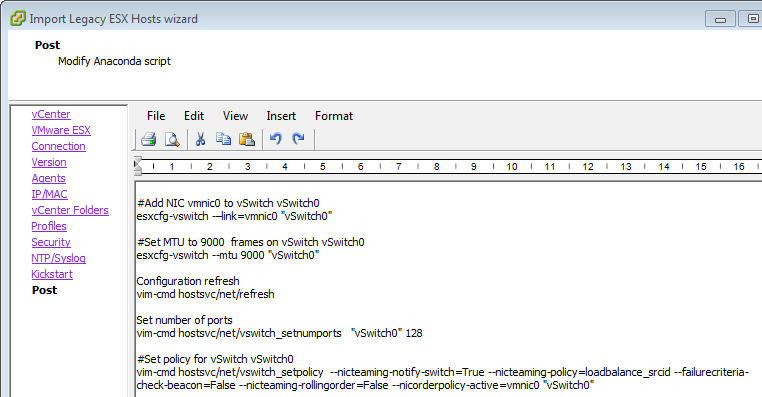Click the line '#Set MTU to 9000 frames'
The width and height of the screenshot is (762, 397).
click(x=251, y=242)
